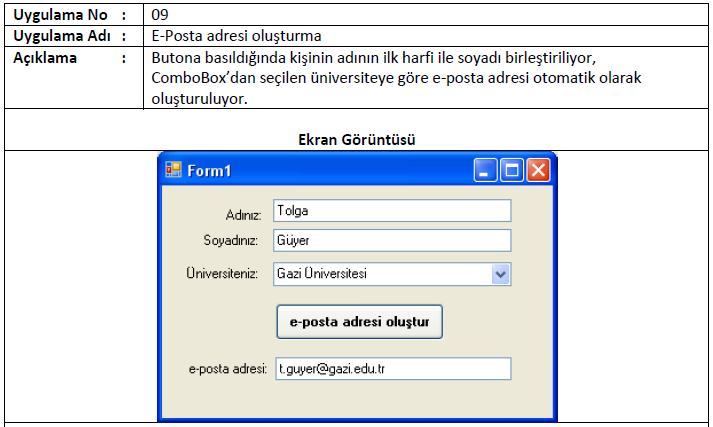The width and height of the screenshot is (713, 427).
Task: Click the Uygulama Adı row label
Action: (x=62, y=36)
